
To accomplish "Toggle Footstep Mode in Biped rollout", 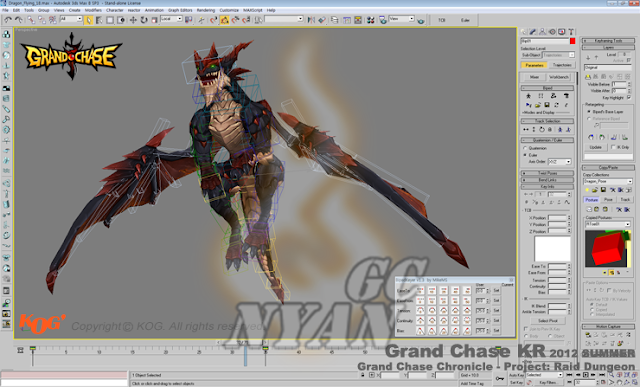I will coord(541,96).
